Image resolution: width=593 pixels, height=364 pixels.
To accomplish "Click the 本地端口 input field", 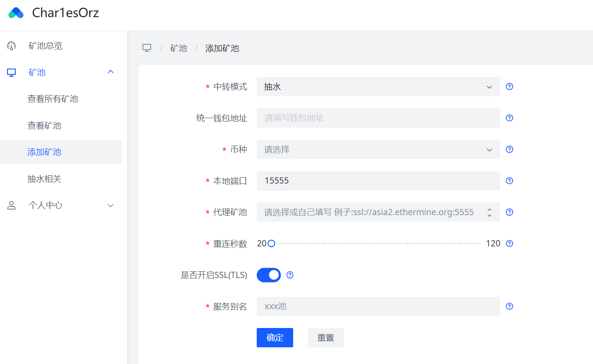I will (x=378, y=180).
